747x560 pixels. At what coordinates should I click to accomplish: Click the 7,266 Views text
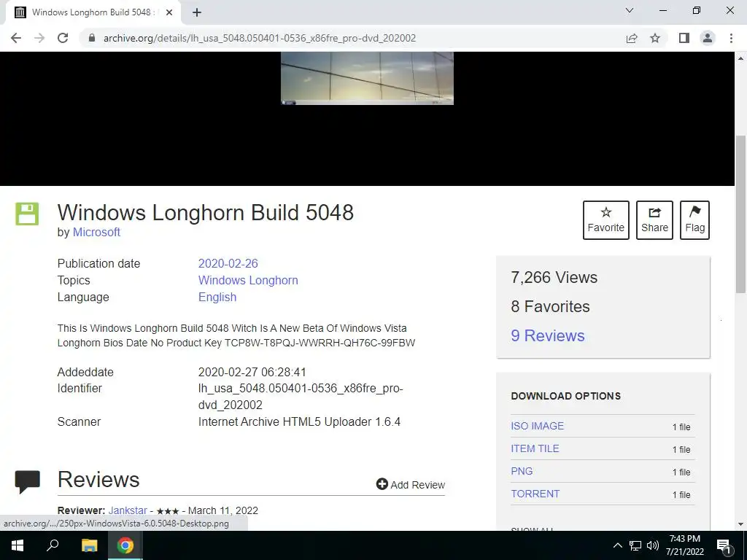[554, 278]
